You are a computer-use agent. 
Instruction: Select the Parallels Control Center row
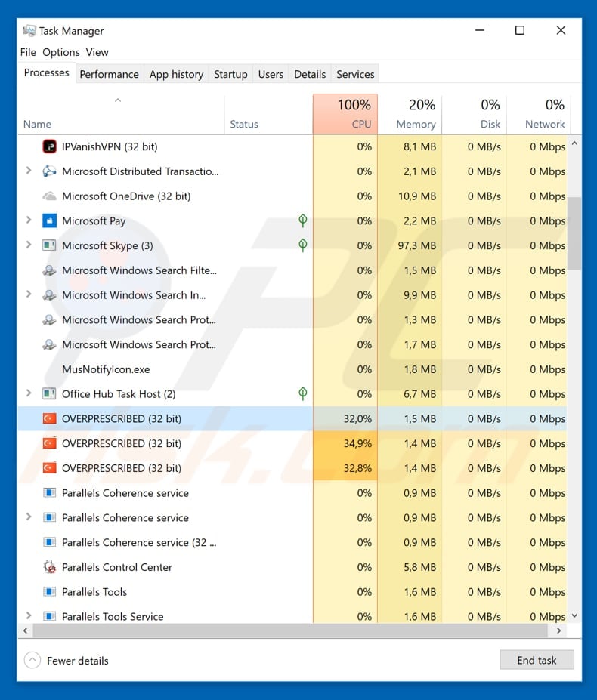click(x=292, y=567)
